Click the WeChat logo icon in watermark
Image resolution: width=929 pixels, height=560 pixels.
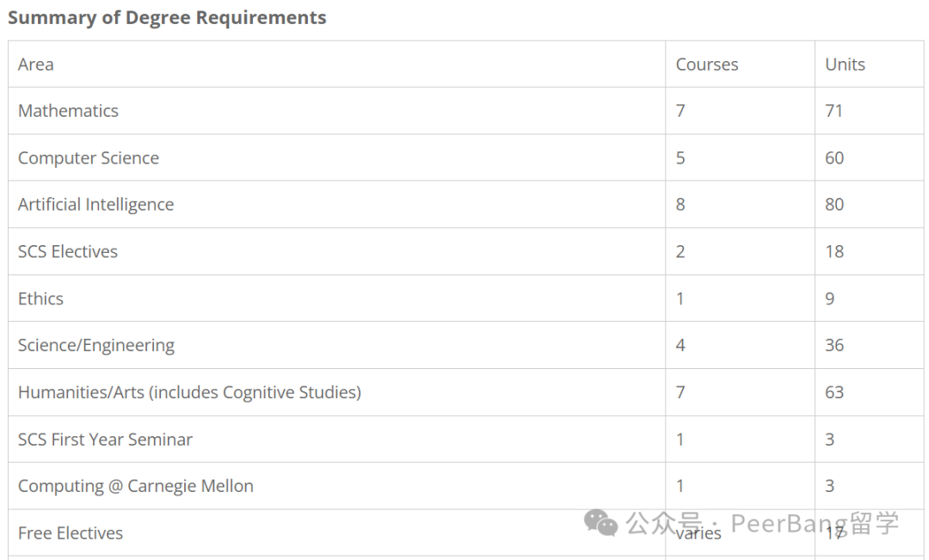[600, 523]
